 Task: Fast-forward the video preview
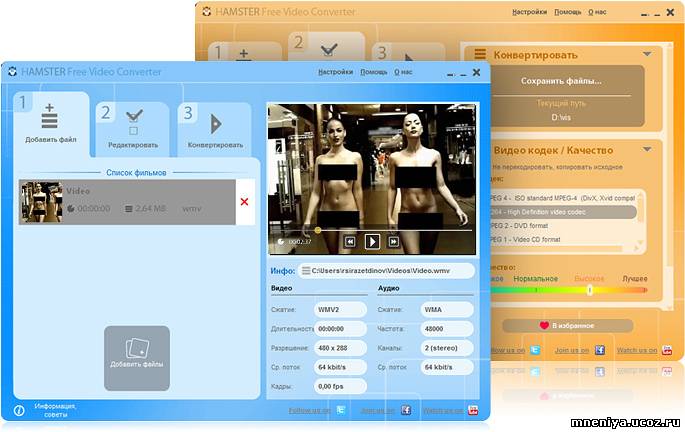[394, 242]
